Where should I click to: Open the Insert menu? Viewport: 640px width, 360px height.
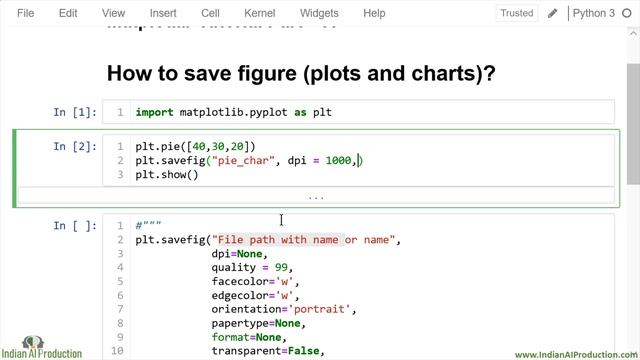point(163,13)
